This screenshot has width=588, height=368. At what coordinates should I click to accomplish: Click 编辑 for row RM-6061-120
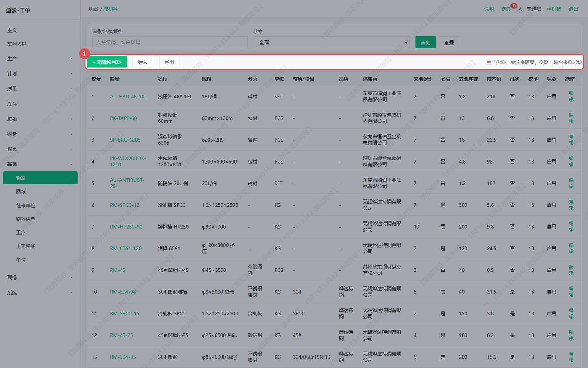(571, 248)
